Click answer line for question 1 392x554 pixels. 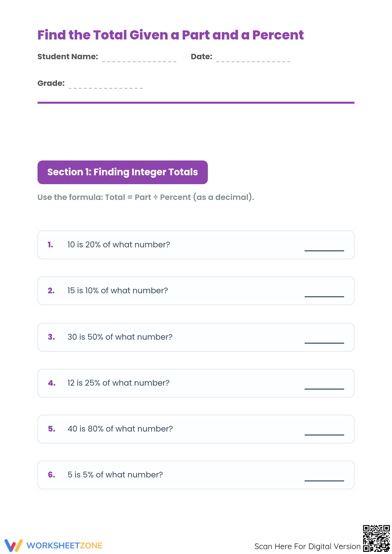324,251
